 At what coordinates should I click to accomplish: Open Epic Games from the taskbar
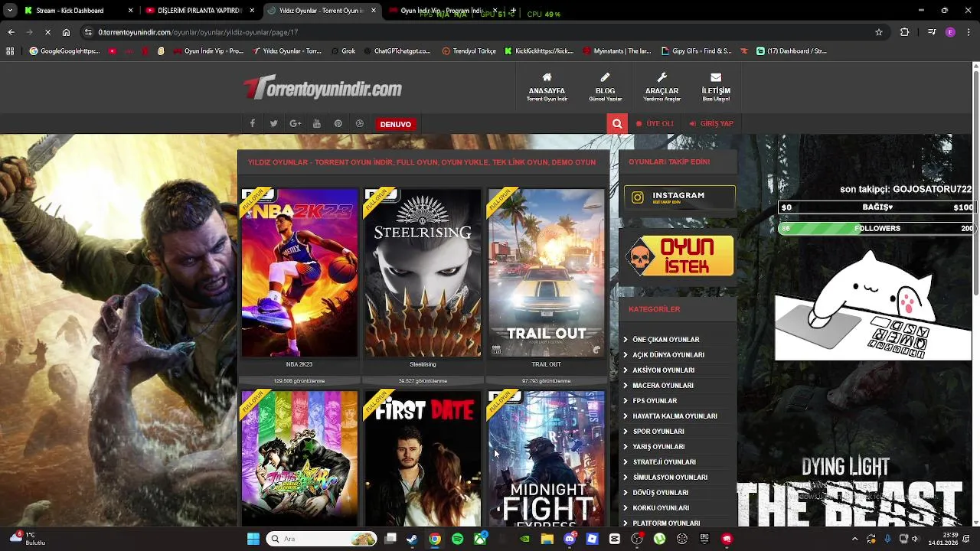click(x=704, y=539)
